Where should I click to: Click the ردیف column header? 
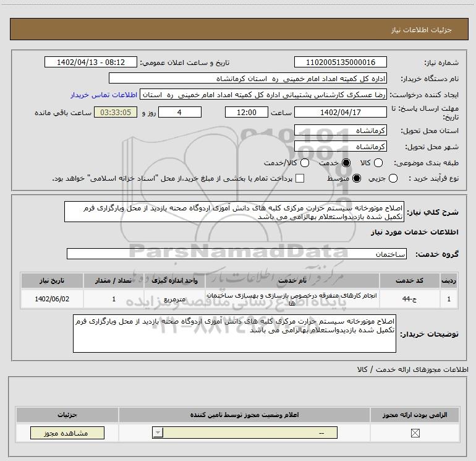coord(449,280)
